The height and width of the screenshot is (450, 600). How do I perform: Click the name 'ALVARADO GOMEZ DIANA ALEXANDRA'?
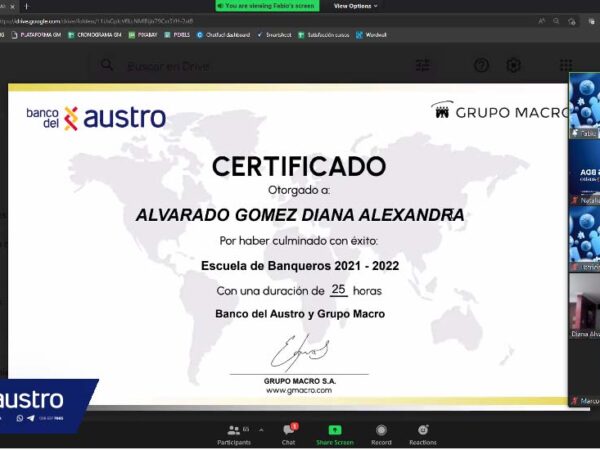pos(300,215)
